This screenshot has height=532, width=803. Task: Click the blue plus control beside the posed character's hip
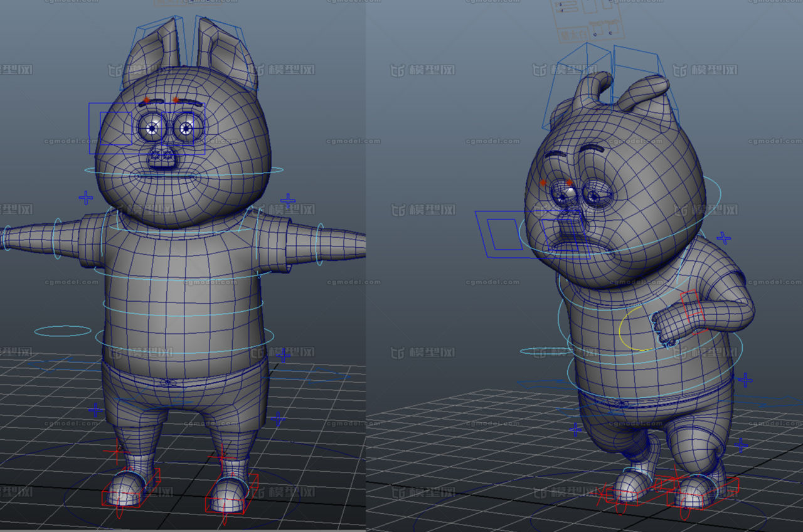pos(745,380)
